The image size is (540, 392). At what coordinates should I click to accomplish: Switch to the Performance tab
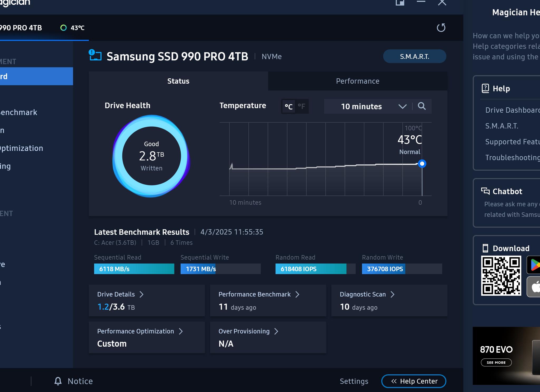tap(358, 81)
